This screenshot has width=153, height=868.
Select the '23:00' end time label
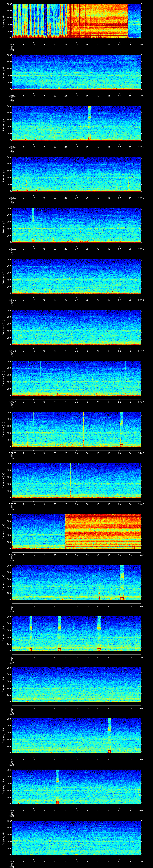tap(141, 453)
